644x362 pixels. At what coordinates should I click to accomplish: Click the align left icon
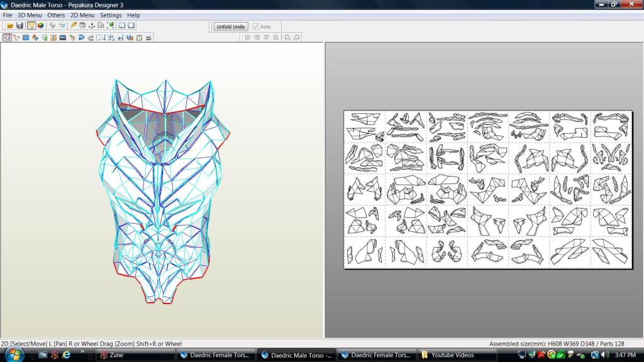(248, 38)
